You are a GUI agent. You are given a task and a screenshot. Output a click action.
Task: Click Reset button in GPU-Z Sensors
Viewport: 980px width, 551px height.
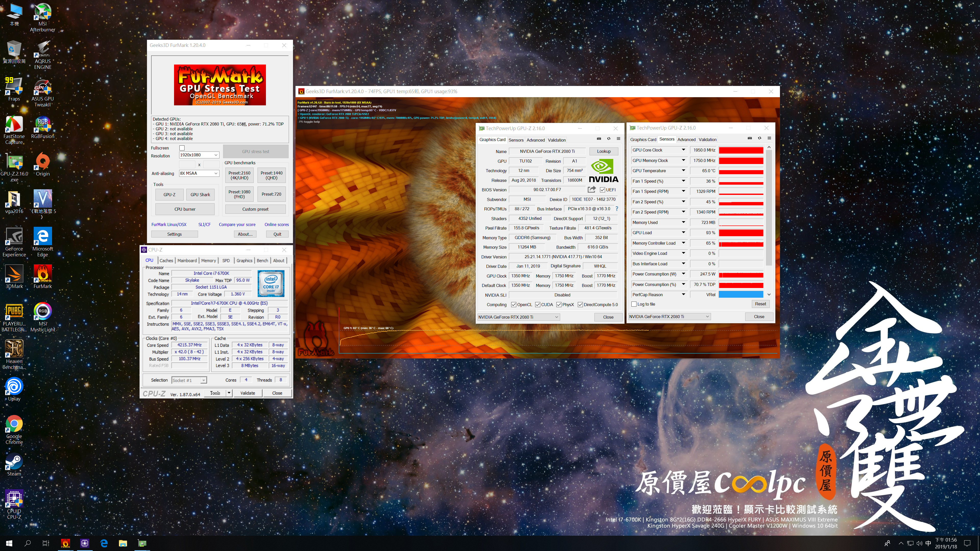click(x=761, y=304)
